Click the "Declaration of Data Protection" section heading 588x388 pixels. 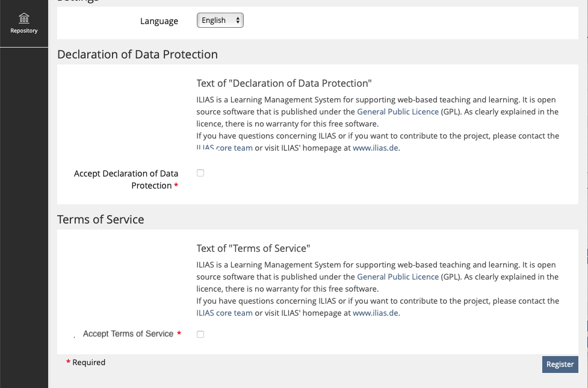click(137, 54)
